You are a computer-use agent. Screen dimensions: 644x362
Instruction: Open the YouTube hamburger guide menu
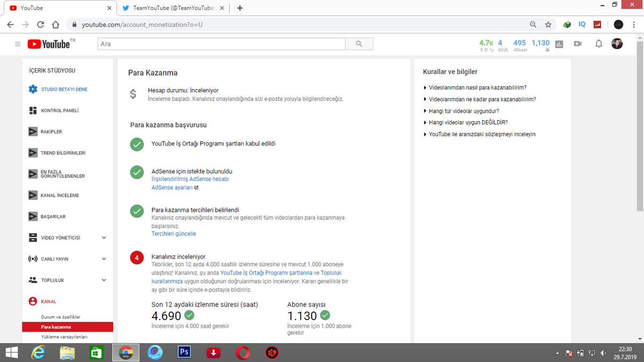pyautogui.click(x=18, y=44)
